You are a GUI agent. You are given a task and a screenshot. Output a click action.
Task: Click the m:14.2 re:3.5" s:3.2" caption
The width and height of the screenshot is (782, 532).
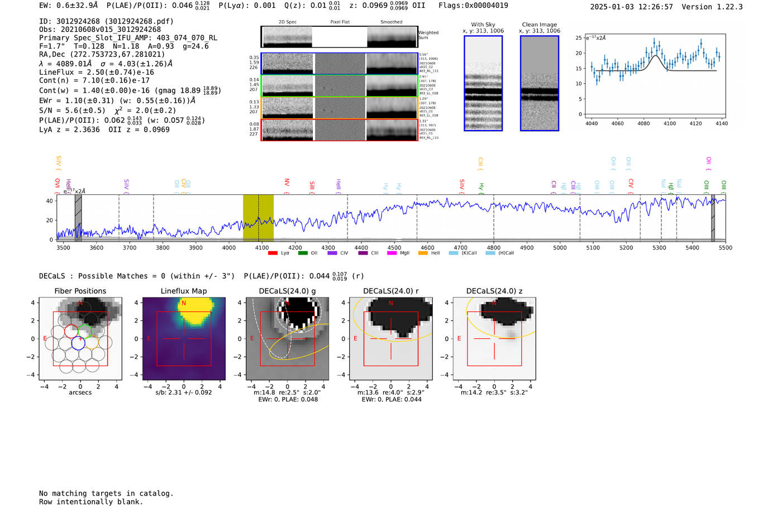point(494,392)
